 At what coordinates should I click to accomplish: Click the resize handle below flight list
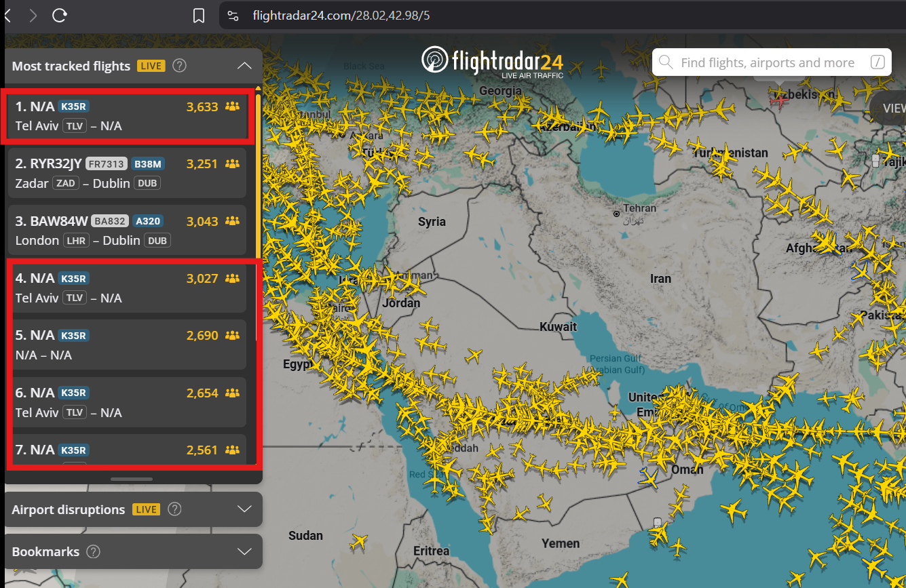(132, 479)
